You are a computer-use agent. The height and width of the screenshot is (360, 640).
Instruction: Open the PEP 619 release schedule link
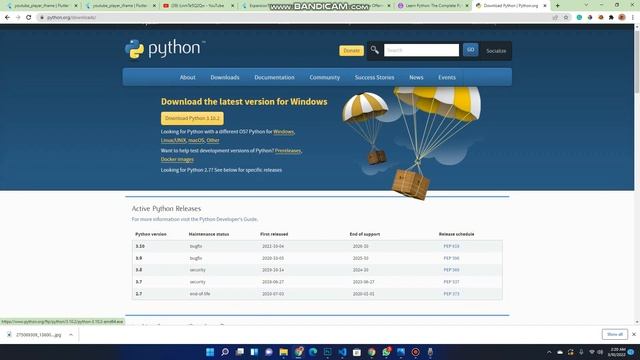point(451,246)
